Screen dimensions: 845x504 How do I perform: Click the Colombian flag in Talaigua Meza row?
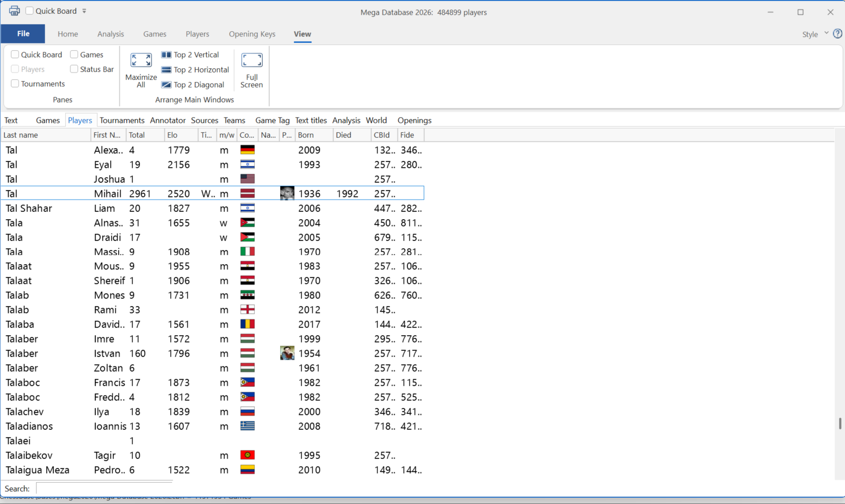click(x=247, y=470)
